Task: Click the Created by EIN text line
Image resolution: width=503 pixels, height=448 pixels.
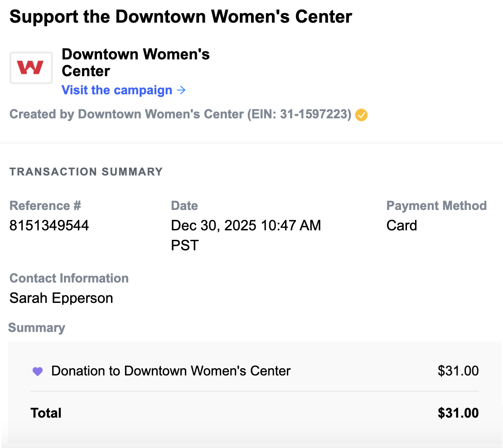Action: pos(180,114)
